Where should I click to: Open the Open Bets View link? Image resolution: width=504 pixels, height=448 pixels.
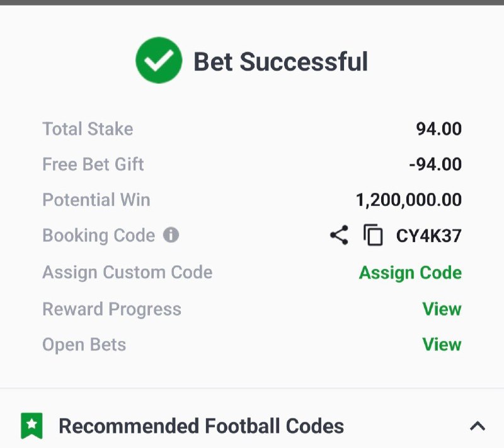tap(442, 345)
